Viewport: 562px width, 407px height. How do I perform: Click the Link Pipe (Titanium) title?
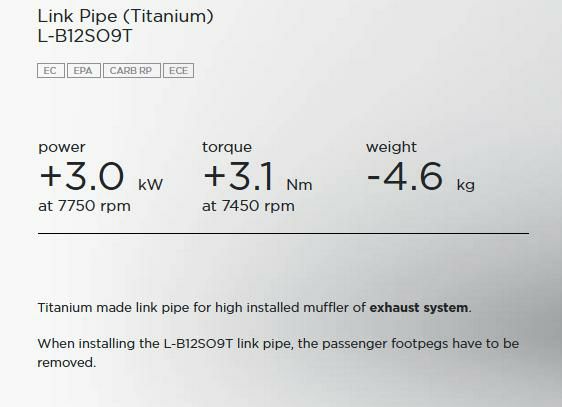(x=125, y=16)
